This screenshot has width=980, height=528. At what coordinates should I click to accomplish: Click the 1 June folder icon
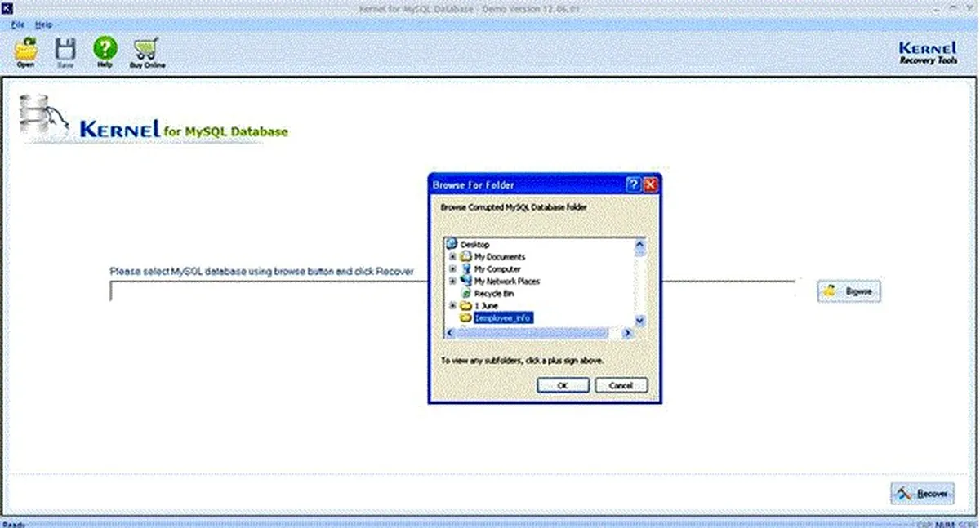pyautogui.click(x=466, y=305)
